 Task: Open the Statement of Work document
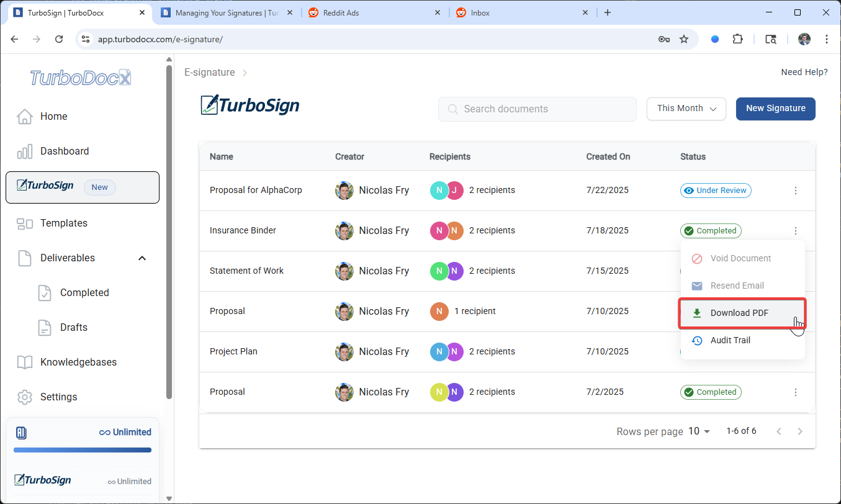[x=246, y=271]
